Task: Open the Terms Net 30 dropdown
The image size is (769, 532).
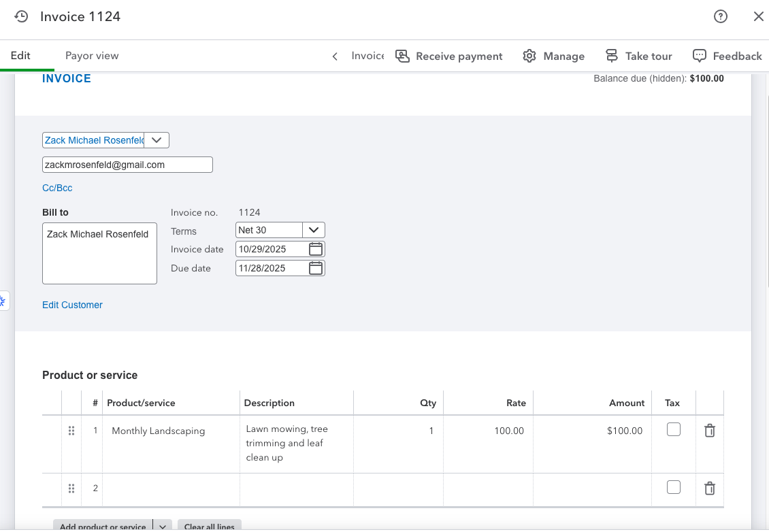Action: coord(314,230)
